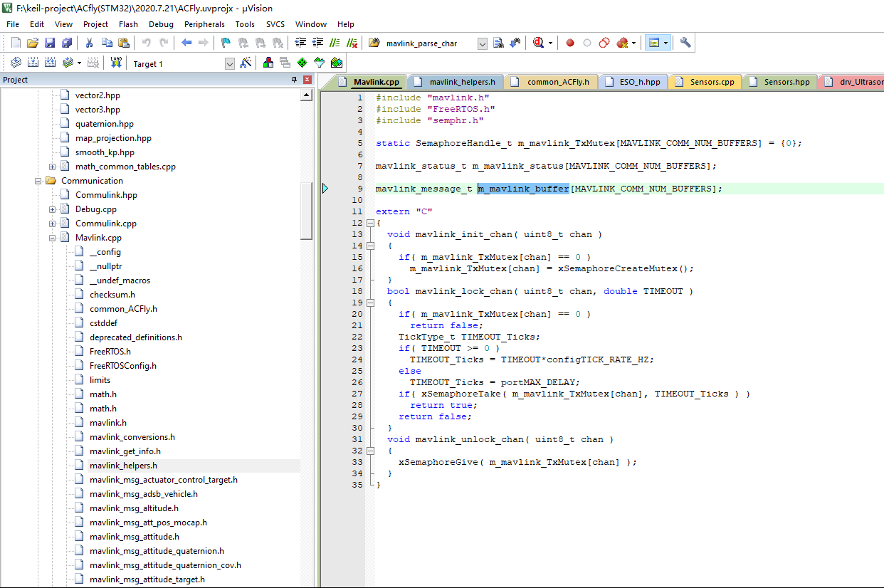
Task: Select mavlink_msg_attitude_quaternion_cov.h in the tree
Action: tap(165, 565)
